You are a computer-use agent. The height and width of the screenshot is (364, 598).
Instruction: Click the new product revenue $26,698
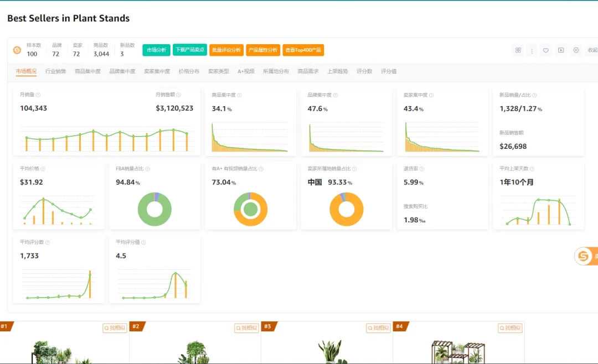coord(513,147)
